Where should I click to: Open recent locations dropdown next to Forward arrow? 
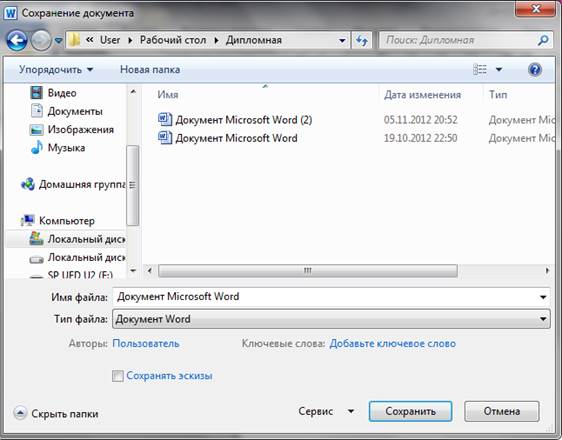pyautogui.click(x=58, y=41)
